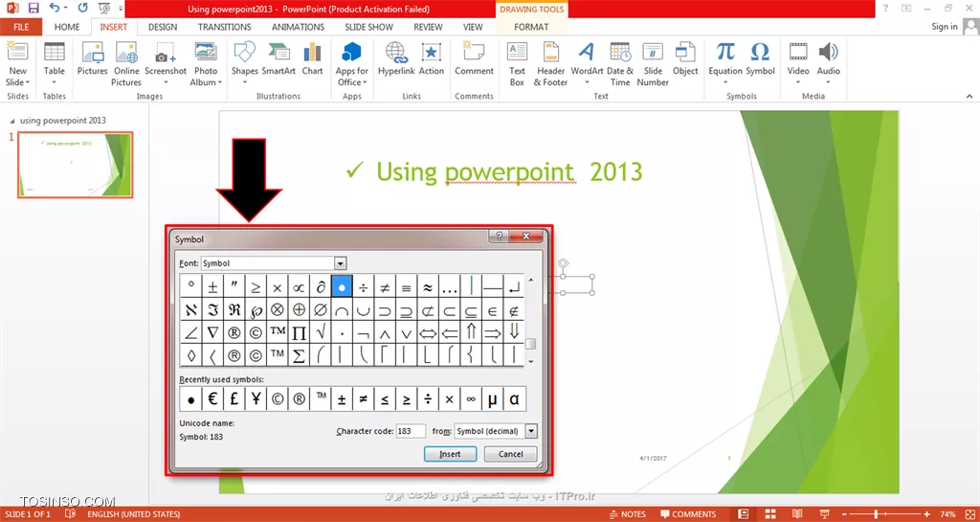980x522 pixels.
Task: Open NOTES pane from status bar
Action: [627, 514]
